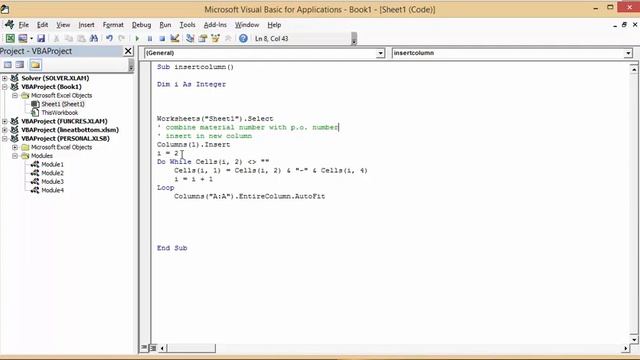Open the Insert menu
Viewport: 640px width, 360px height.
[x=86, y=25]
